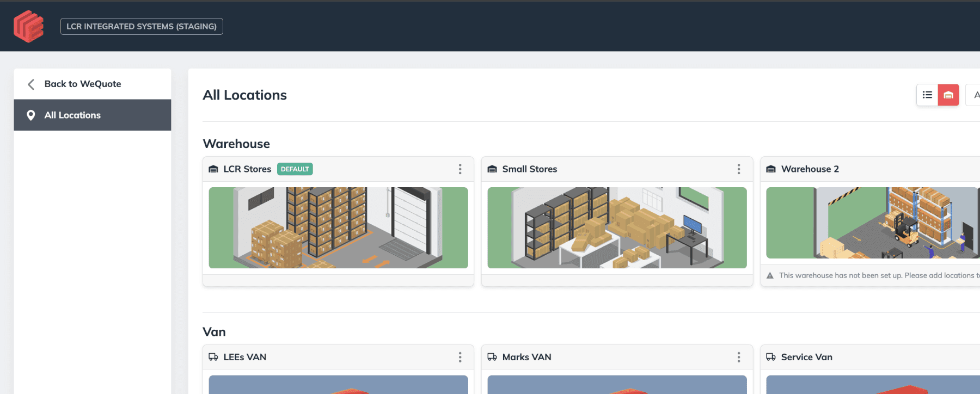The image size is (980, 394).
Task: Click the All Locations page heading
Action: 245,95
